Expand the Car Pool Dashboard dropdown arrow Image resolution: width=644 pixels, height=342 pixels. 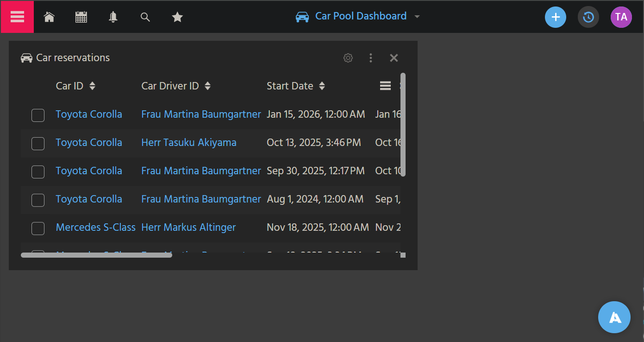click(417, 17)
